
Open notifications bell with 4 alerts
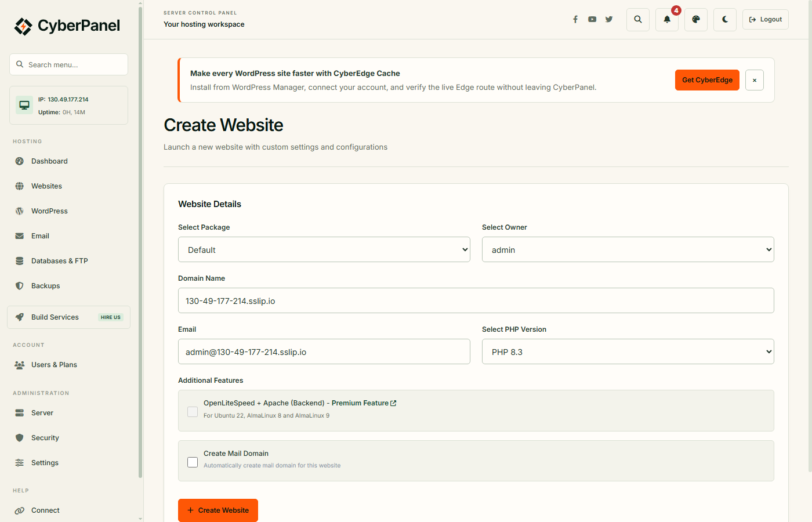[x=667, y=20]
